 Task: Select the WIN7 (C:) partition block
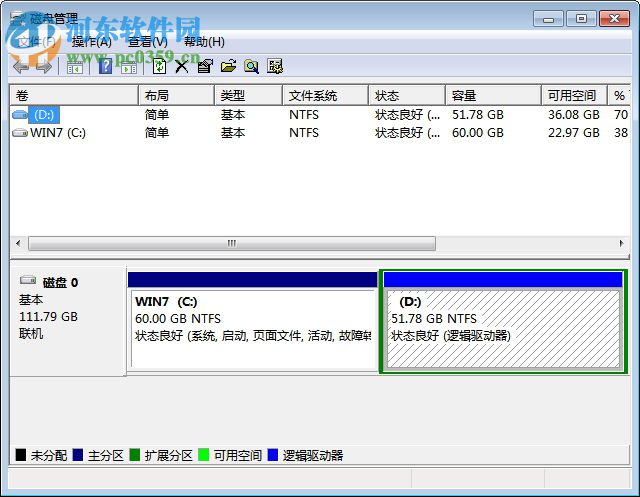(x=253, y=322)
